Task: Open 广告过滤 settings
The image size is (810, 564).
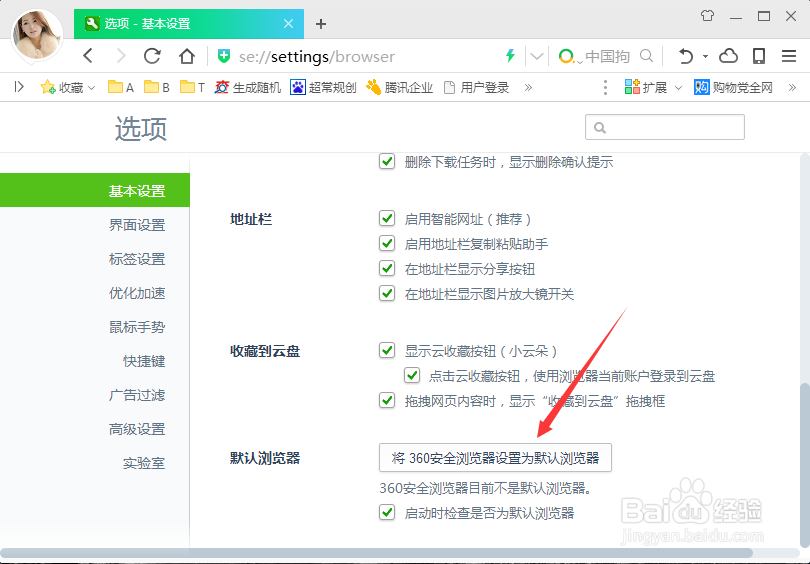Action: click(x=137, y=395)
